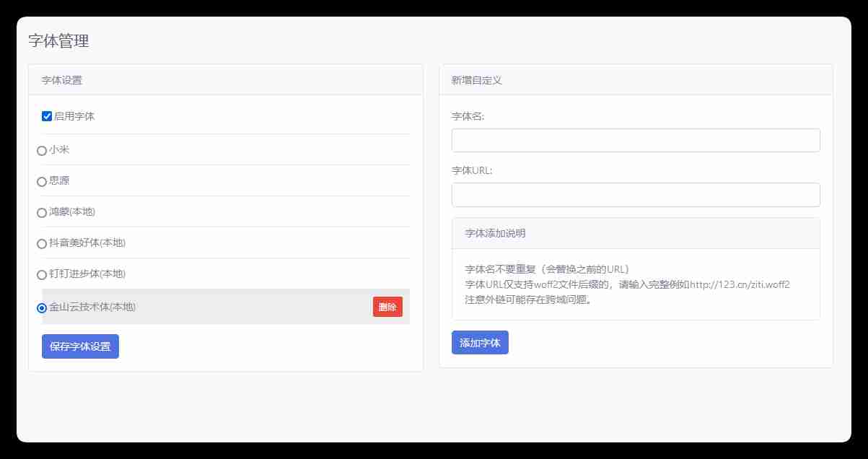The image size is (868, 459).
Task: Click the 字体名 label text
Action: 467,115
